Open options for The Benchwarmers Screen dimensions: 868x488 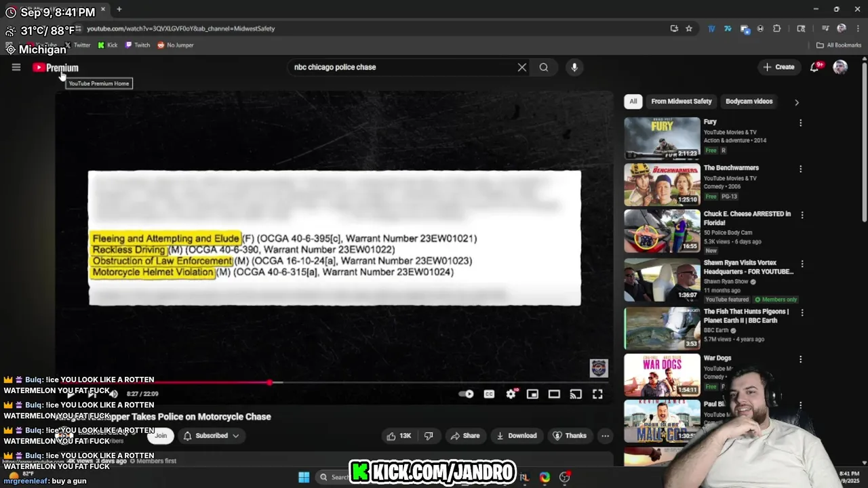pos(801,169)
